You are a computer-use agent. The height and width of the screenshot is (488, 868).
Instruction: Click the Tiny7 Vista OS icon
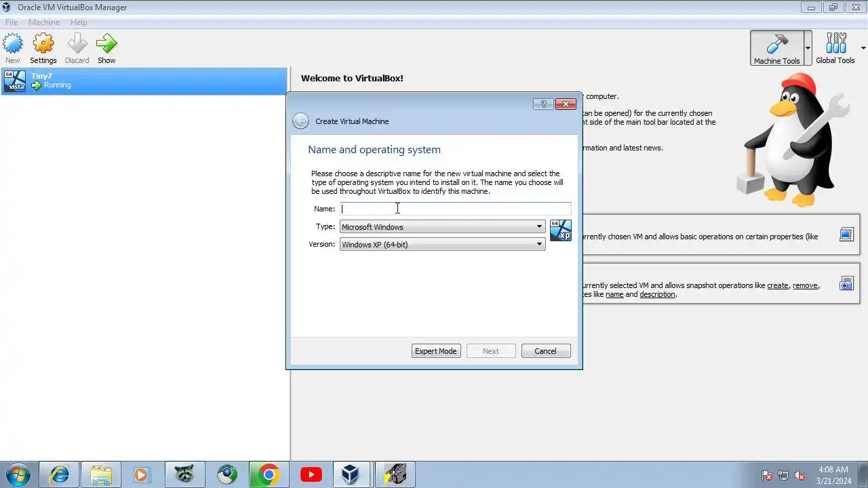(15, 81)
